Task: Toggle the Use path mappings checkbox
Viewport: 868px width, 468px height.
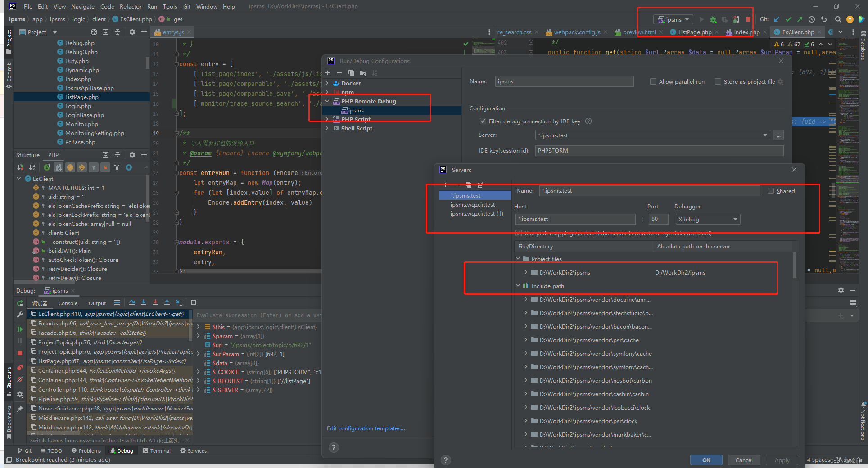Action: [x=519, y=233]
